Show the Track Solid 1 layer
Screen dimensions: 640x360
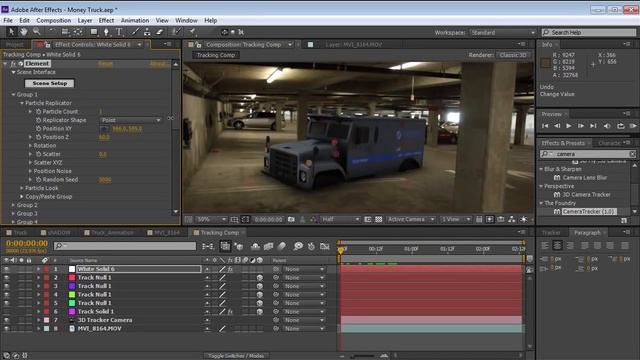tap(6, 311)
